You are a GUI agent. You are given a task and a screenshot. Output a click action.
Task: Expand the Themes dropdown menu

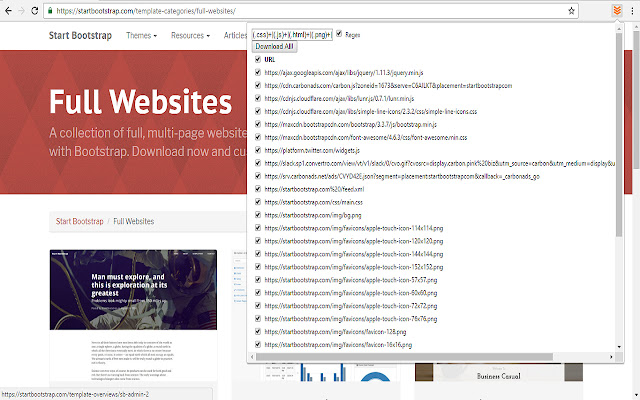141,36
